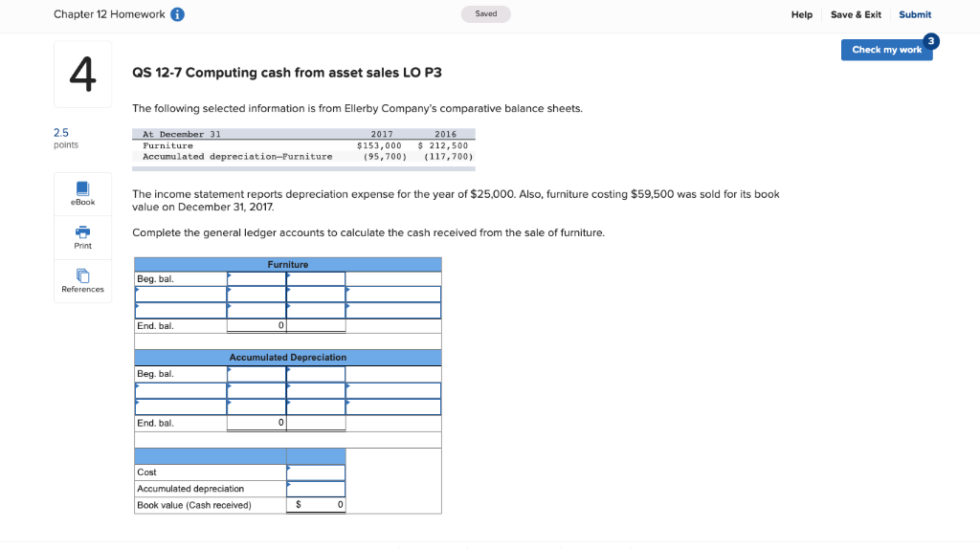
Task: Select Furniture third row credit amount field
Action: (x=316, y=311)
